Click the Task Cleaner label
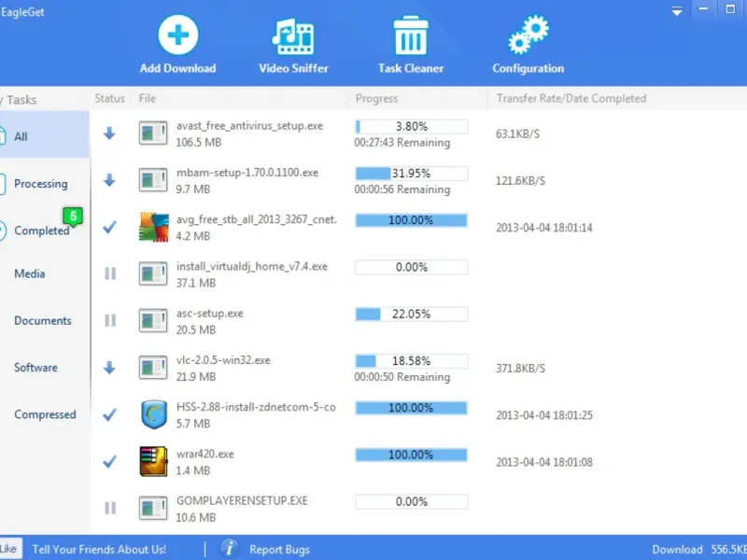 coord(411,68)
